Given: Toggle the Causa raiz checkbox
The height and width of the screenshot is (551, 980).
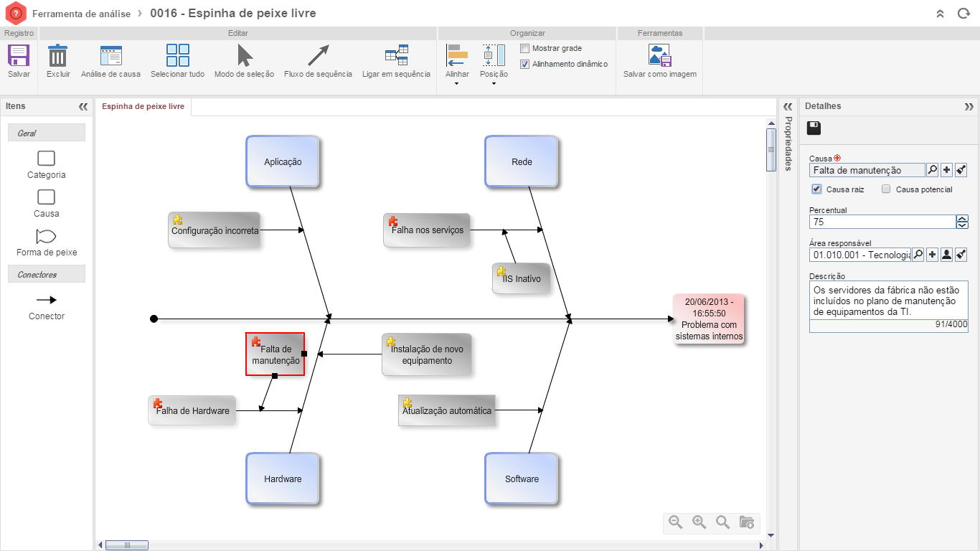Looking at the screenshot, I should click(816, 189).
